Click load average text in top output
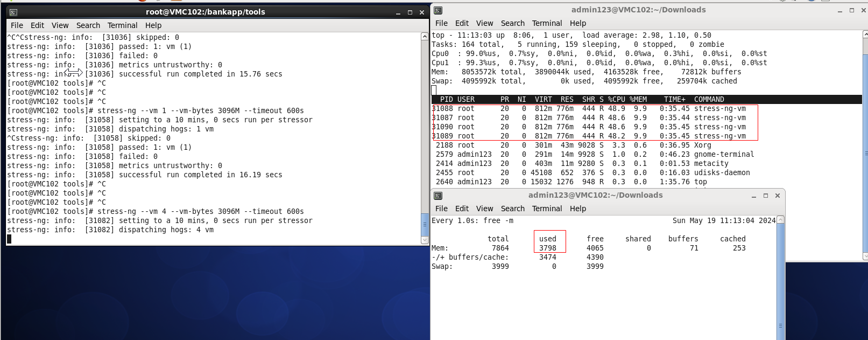 [647, 35]
